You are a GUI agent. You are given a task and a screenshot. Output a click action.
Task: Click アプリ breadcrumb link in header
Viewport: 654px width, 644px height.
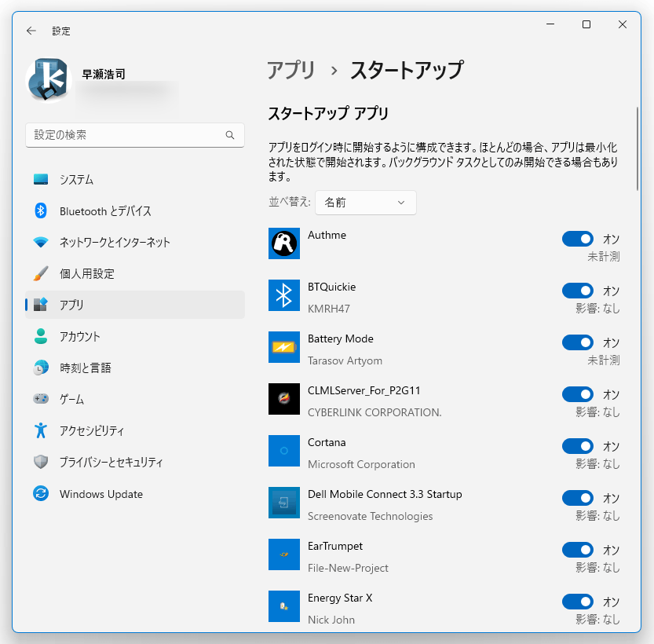click(291, 70)
